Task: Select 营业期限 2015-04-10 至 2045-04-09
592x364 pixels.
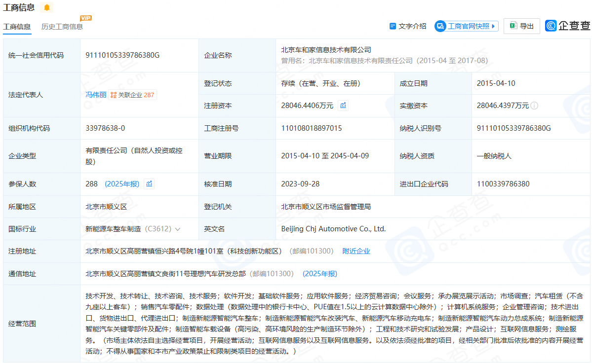Action: pyautogui.click(x=325, y=156)
